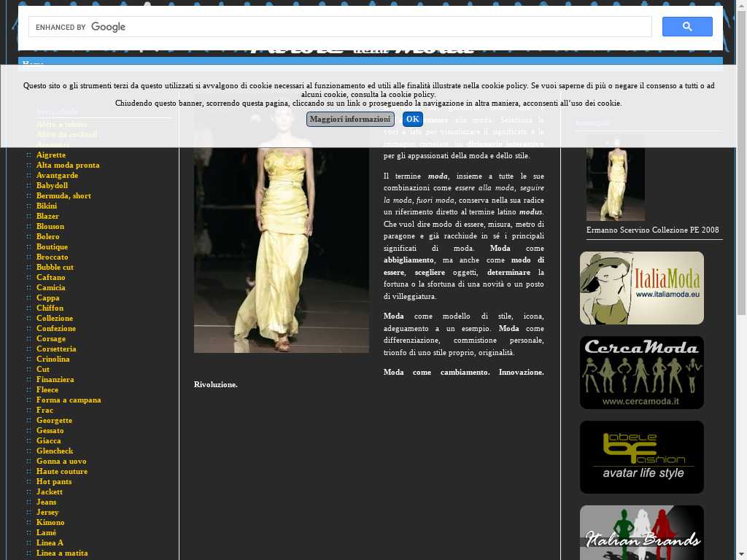Image resolution: width=747 pixels, height=560 pixels.
Task: Open the ItaliaModa banner
Action: [642, 288]
